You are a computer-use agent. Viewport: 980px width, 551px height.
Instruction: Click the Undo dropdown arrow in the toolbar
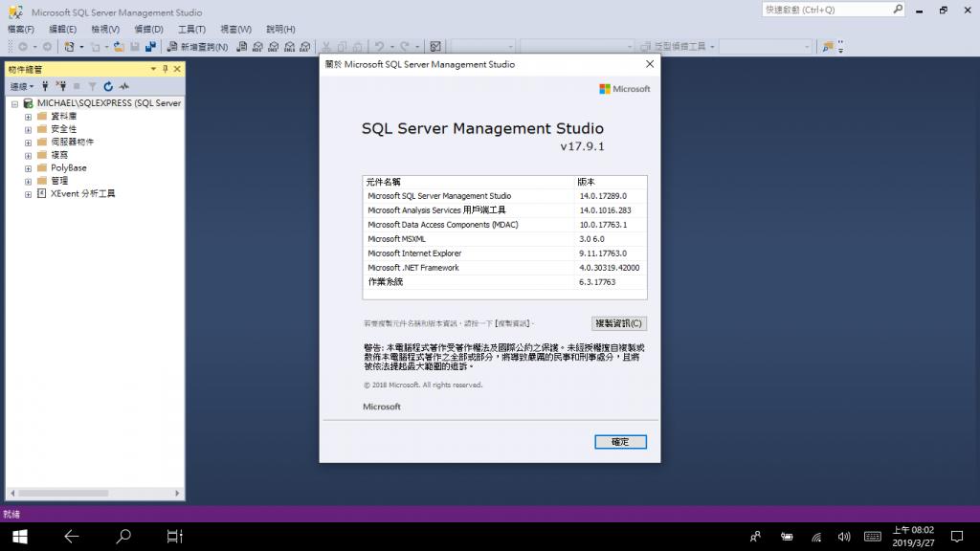coord(391,47)
